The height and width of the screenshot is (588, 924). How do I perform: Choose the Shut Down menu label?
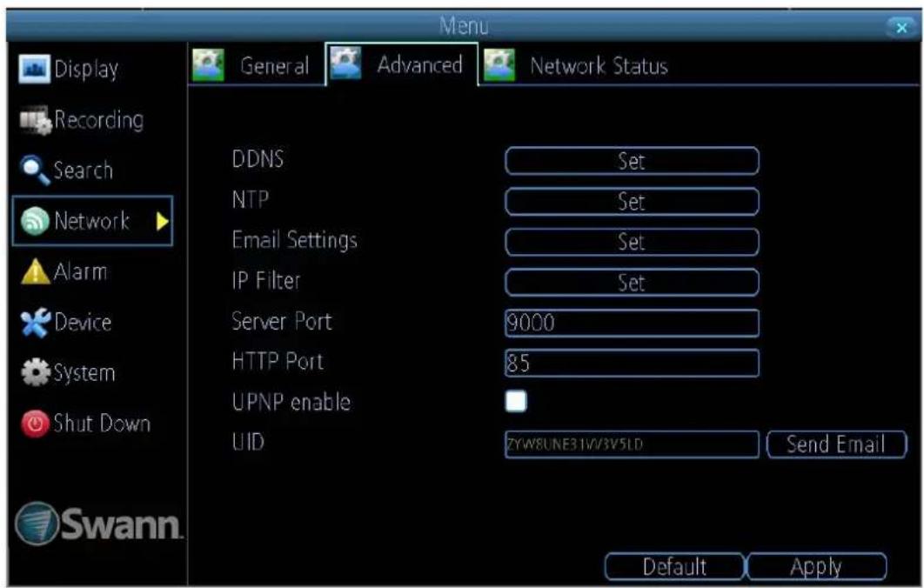(x=102, y=423)
